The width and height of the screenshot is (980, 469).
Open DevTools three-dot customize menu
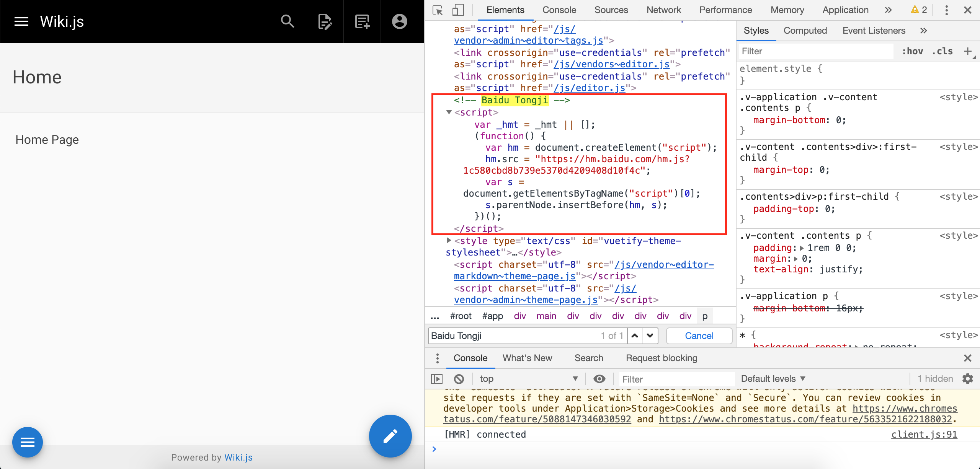[947, 10]
